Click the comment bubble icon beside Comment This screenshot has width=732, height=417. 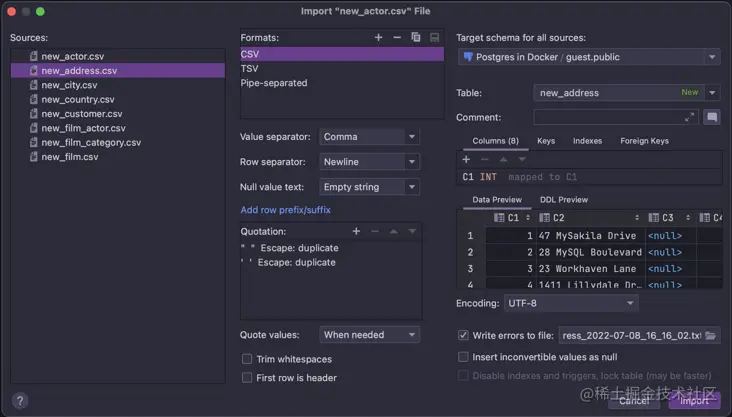pos(711,117)
